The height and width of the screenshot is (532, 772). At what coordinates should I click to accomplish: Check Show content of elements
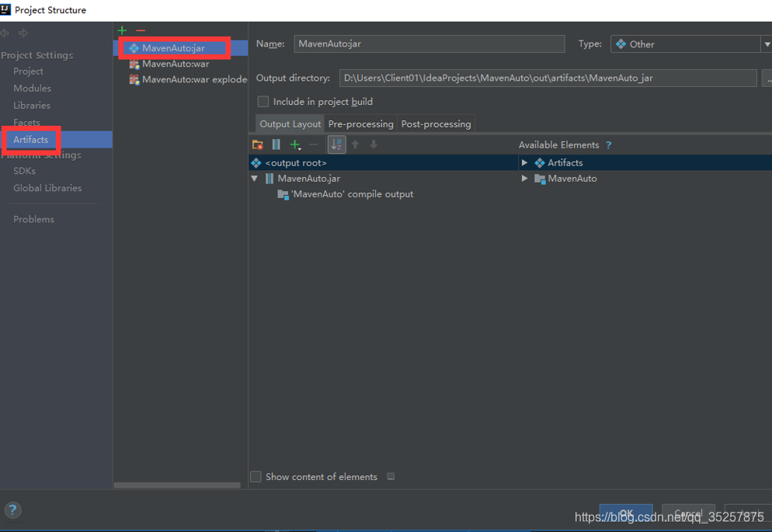click(256, 477)
